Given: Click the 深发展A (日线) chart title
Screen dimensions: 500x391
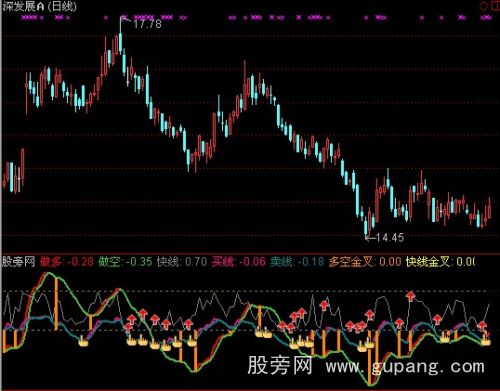Looking at the screenshot, I should point(39,6).
